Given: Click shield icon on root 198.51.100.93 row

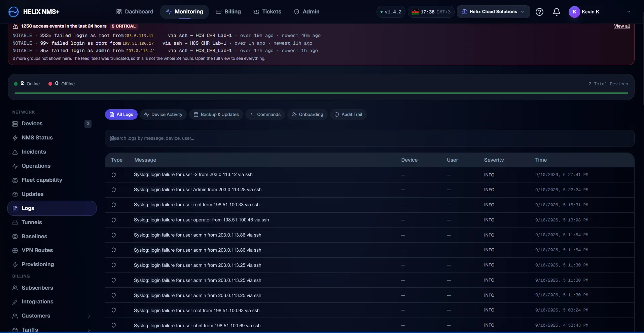Looking at the screenshot, I should (114, 310).
